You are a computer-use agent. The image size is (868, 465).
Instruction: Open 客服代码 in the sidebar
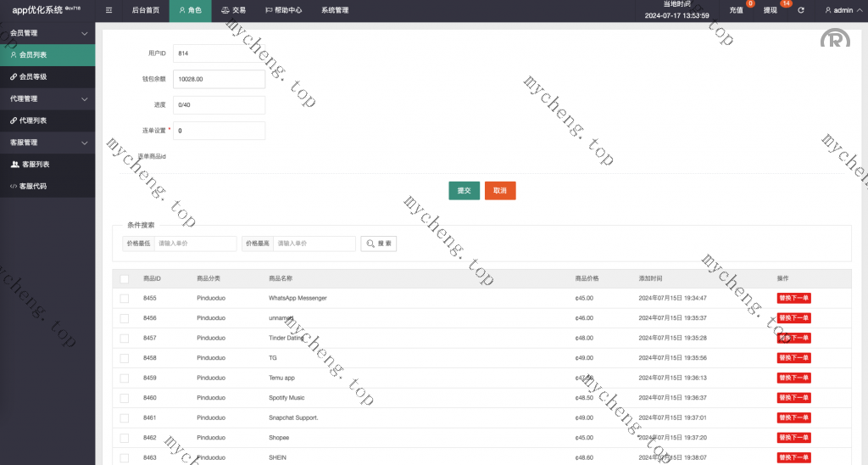click(x=33, y=186)
